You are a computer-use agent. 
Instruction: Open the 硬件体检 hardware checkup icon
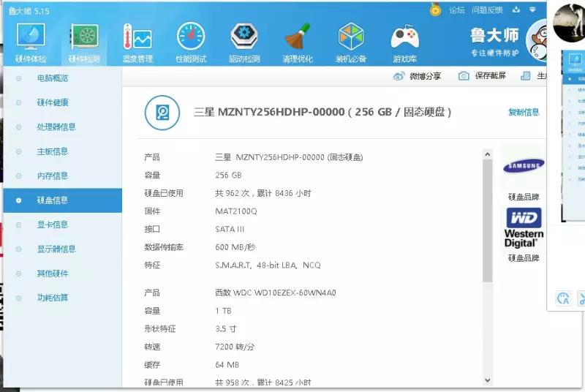[x=31, y=37]
